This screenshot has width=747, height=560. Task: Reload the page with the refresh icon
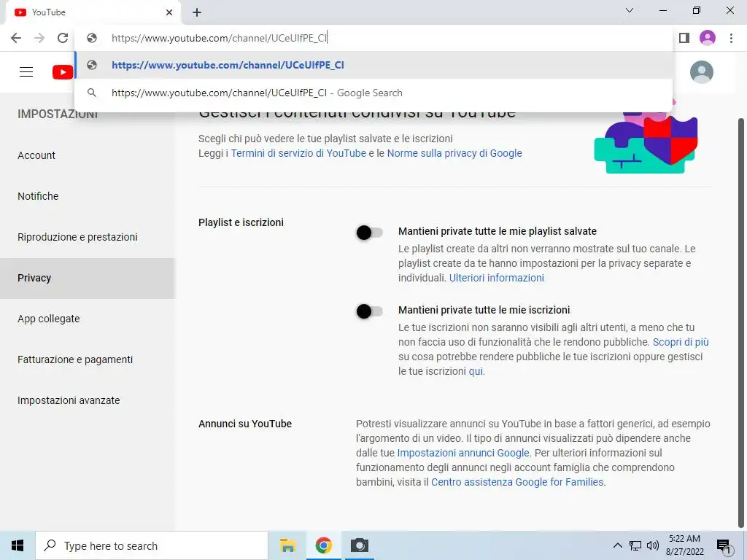point(63,38)
